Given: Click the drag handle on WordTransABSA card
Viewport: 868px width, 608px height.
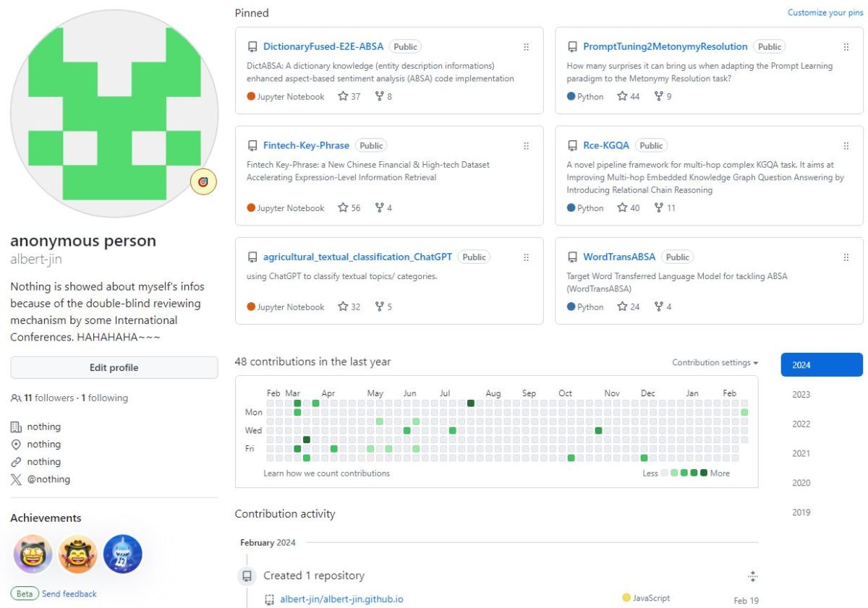Looking at the screenshot, I should coord(846,257).
